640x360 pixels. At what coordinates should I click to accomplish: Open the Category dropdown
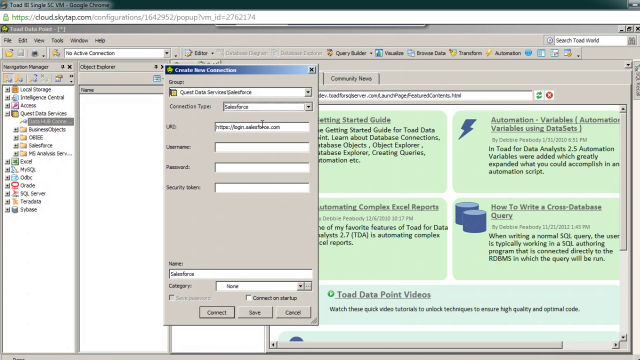(300, 286)
